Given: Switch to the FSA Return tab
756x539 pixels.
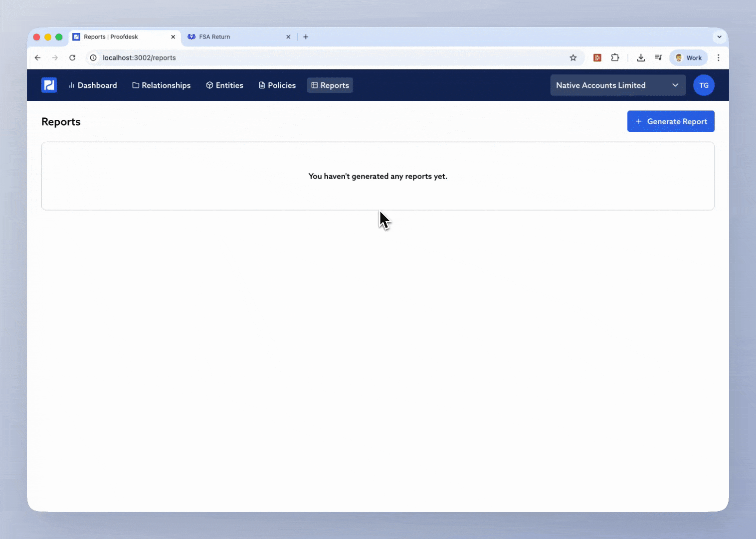Looking at the screenshot, I should coord(234,37).
